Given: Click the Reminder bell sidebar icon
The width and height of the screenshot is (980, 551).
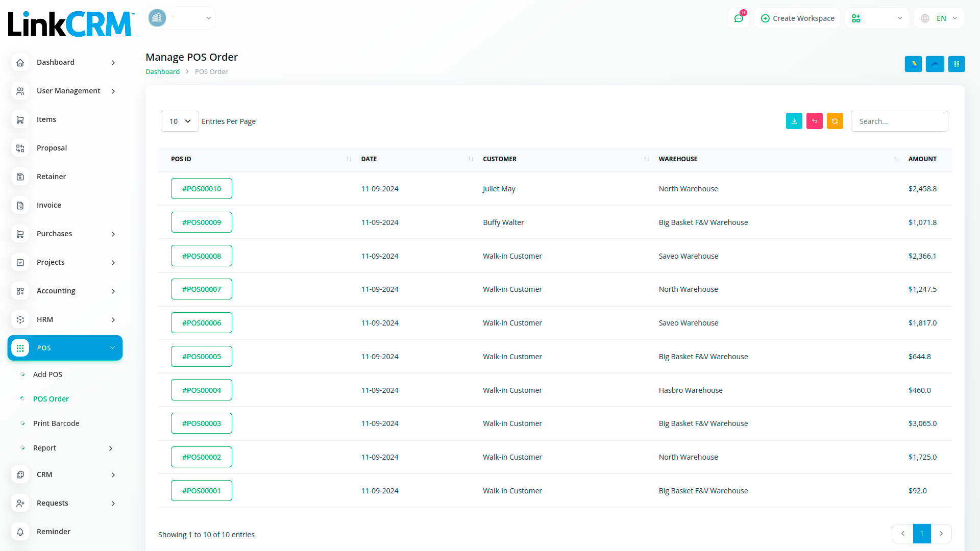Looking at the screenshot, I should (x=20, y=532).
